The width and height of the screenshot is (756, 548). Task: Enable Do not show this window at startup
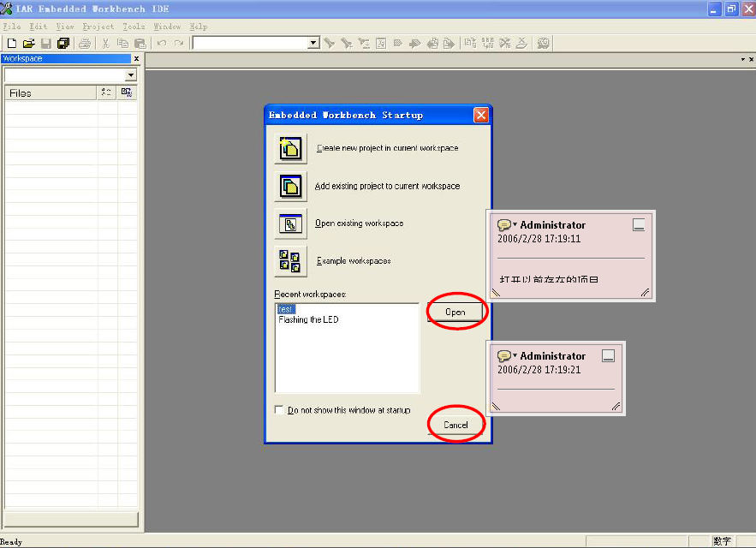278,410
